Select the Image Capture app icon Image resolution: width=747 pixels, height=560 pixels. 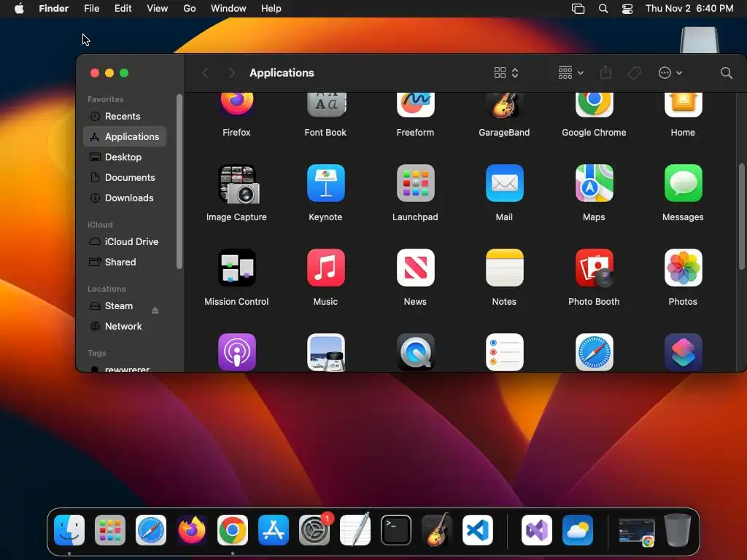tap(237, 184)
